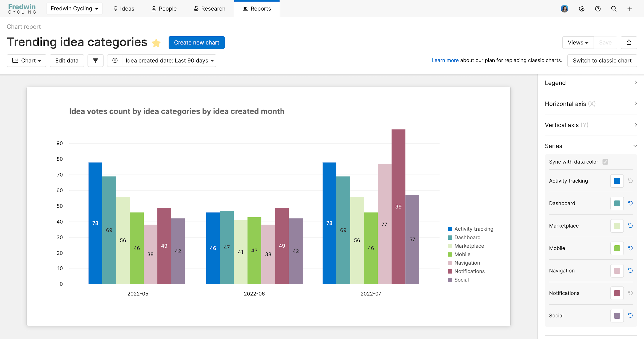Open the filter panel icon
This screenshot has width=644, height=339.
click(95, 61)
